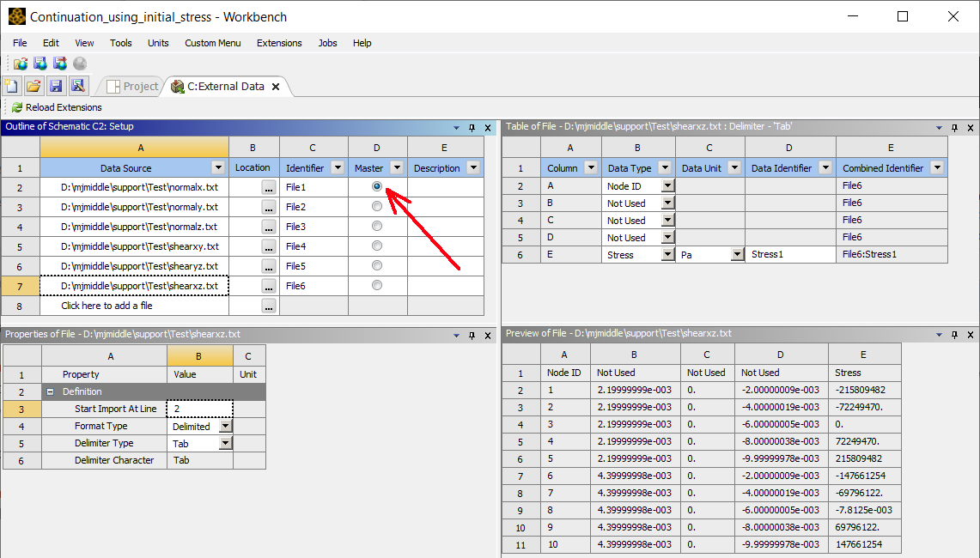Viewport: 980px width, 558px height.
Task: Pin the Properties of File panel
Action: tap(472, 336)
